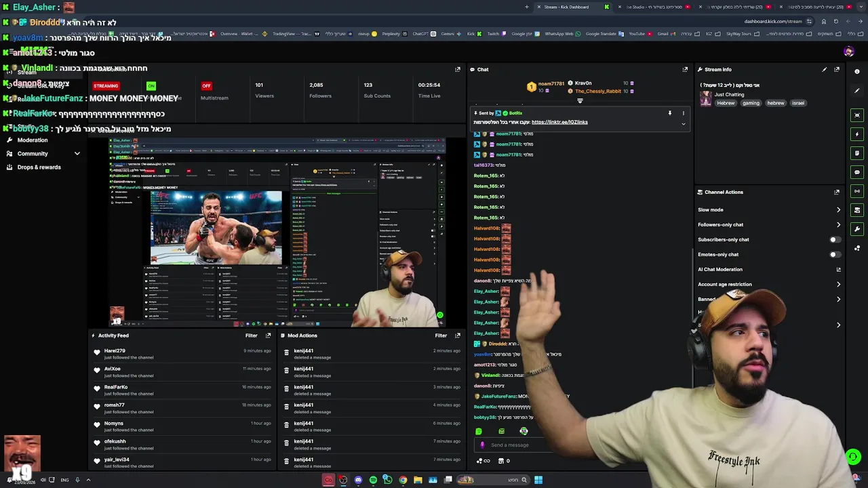Click the info icon in right sidebar
Viewport: 868px width, 488px height.
(x=857, y=71)
